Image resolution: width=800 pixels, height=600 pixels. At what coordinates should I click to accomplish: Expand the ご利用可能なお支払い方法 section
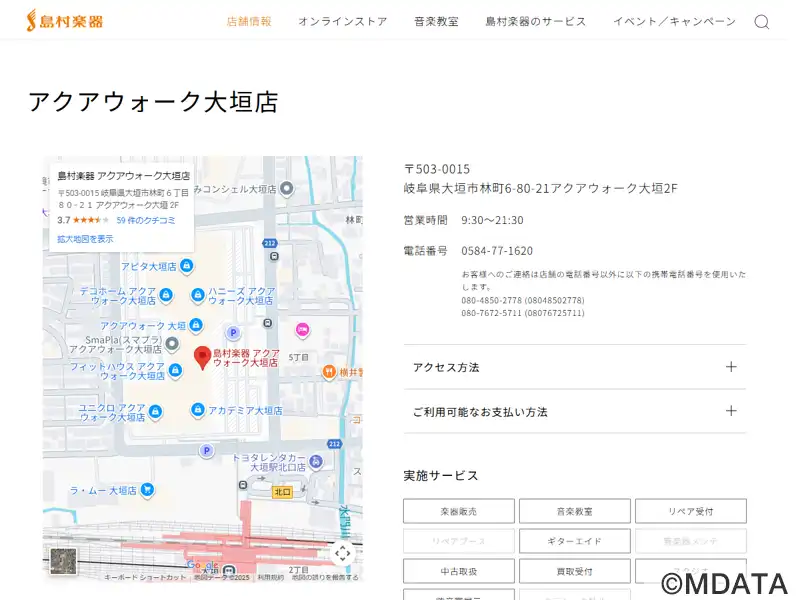(574, 411)
